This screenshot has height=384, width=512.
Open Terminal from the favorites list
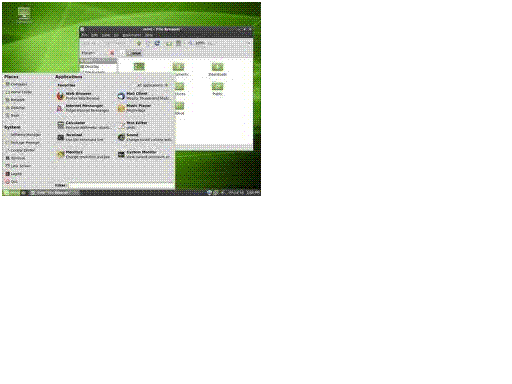pos(82,137)
